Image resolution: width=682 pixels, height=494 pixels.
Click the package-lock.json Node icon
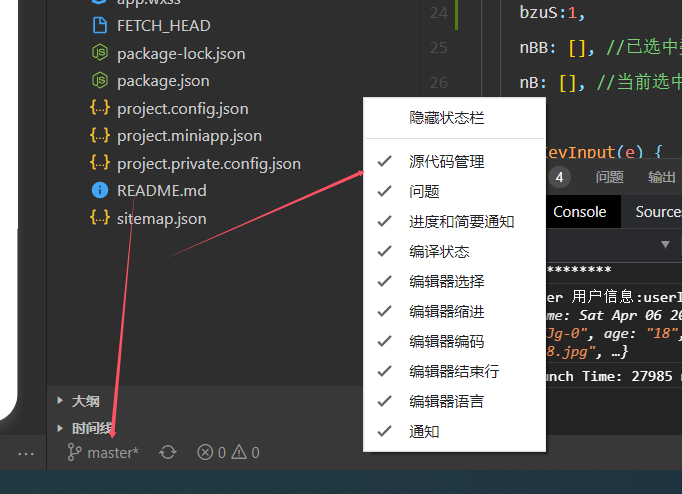pyautogui.click(x=100, y=53)
